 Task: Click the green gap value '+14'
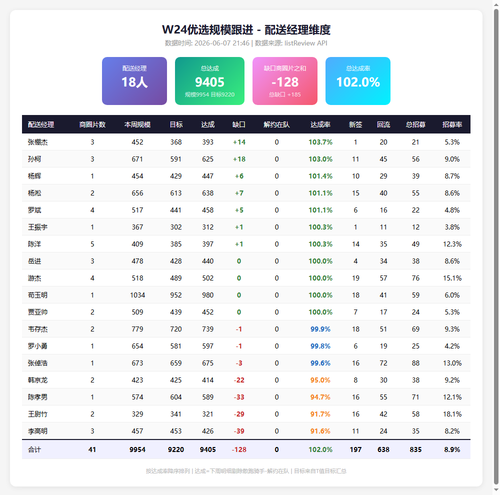(239, 142)
